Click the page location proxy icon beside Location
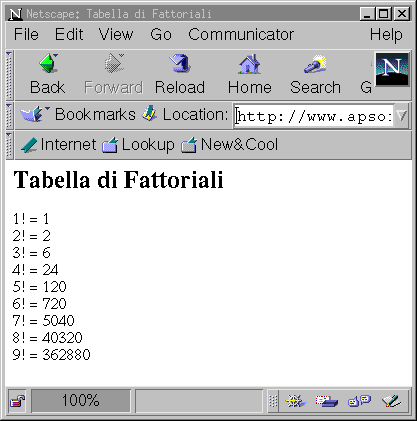 [x=149, y=114]
